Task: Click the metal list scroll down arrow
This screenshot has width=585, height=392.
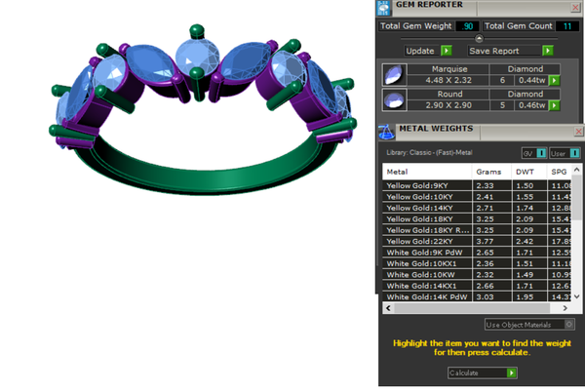Action: 577,296
